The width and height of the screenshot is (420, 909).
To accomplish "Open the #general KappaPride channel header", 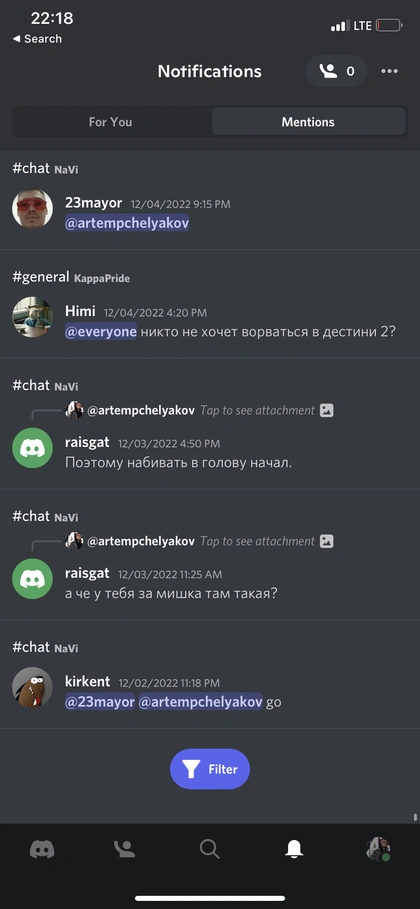I will point(71,277).
